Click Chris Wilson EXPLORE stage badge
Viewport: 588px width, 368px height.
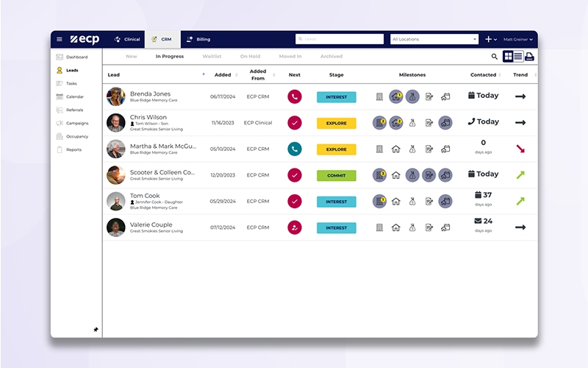pyautogui.click(x=337, y=123)
